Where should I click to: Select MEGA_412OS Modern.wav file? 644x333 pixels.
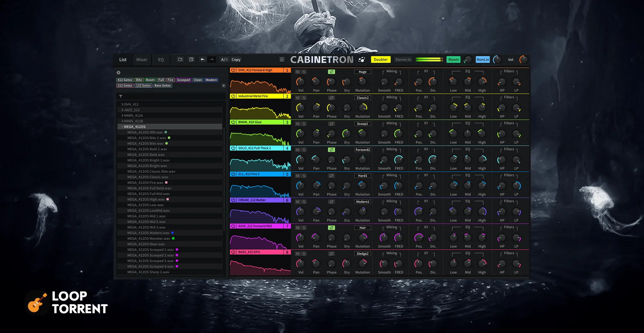point(170,233)
